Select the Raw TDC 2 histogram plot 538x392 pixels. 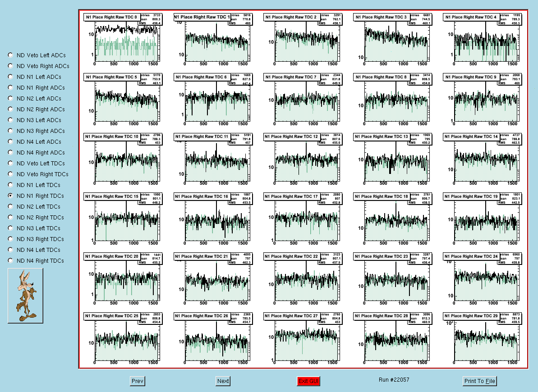click(302, 39)
